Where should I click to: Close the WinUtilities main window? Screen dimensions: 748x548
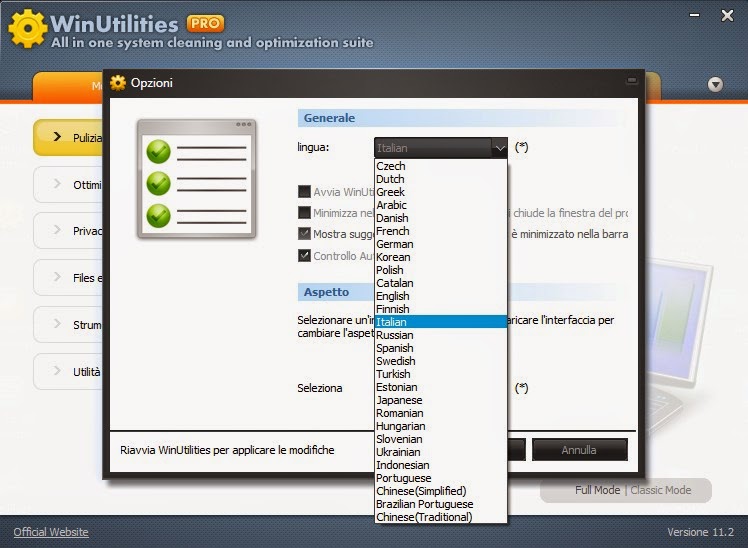pos(727,16)
